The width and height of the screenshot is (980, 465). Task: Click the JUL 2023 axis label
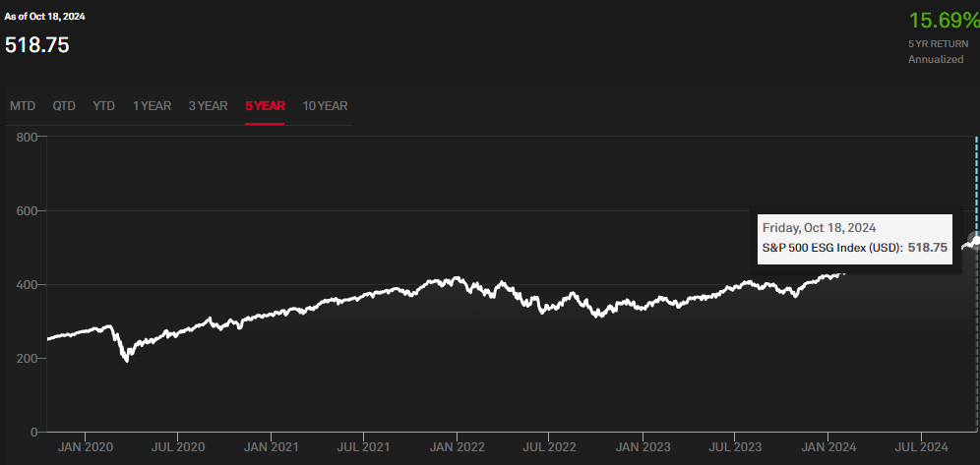(734, 447)
